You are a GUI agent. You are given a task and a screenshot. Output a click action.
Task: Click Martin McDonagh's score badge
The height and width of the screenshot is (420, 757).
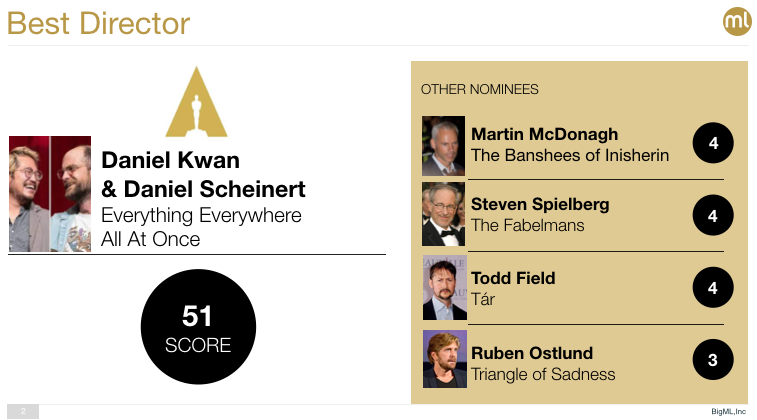click(x=713, y=144)
